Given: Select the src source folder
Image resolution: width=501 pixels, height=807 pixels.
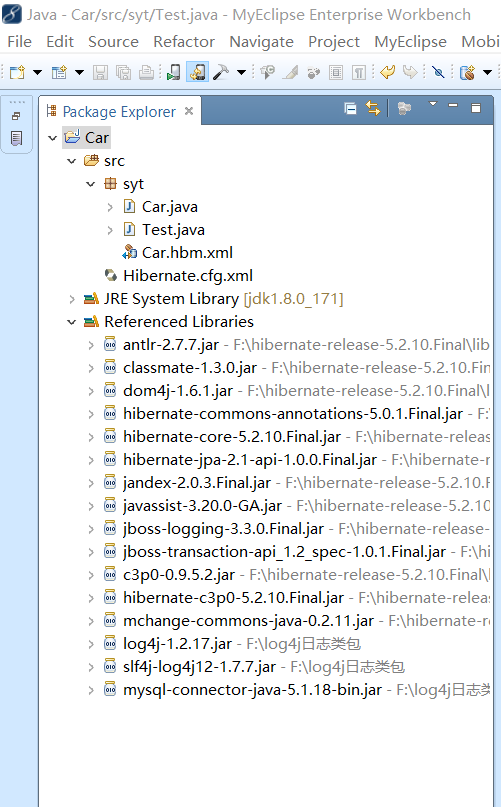Looking at the screenshot, I should 114,161.
